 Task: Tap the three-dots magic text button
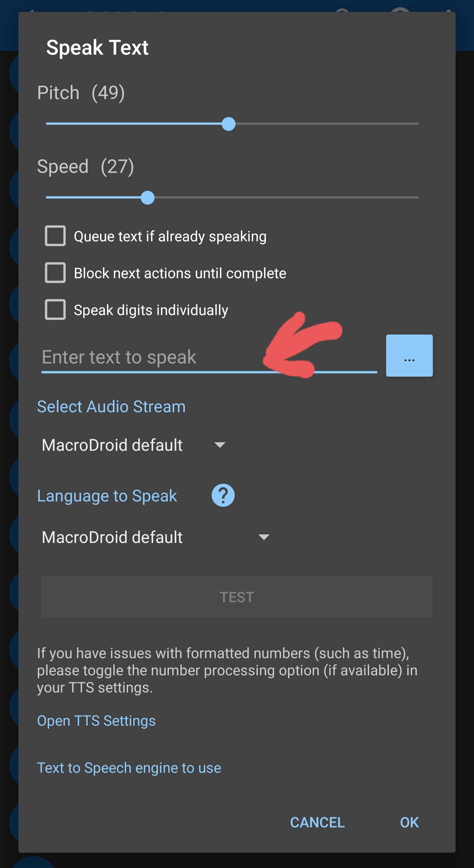[409, 356]
